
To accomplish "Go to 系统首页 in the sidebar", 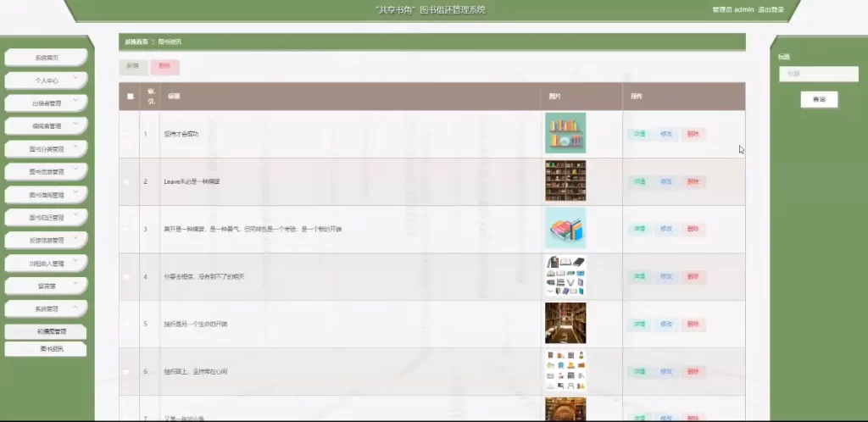I will 47,58.
